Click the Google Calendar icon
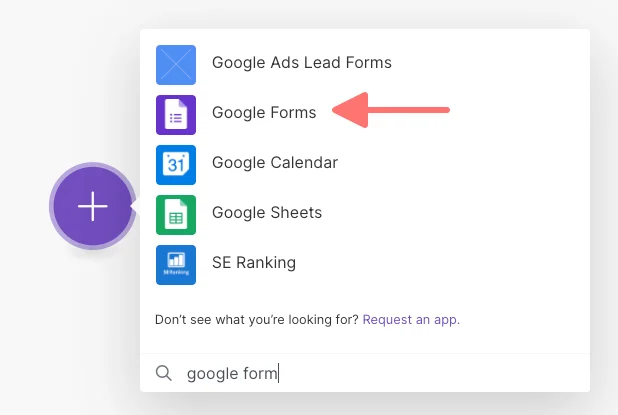 click(176, 165)
